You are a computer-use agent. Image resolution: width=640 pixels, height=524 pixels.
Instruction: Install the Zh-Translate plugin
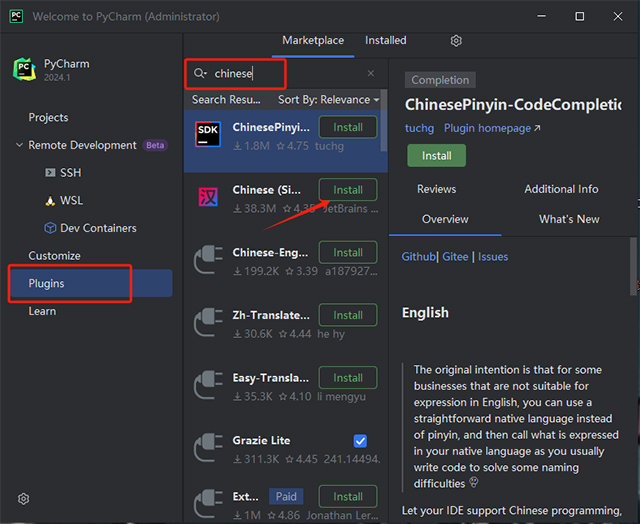347,315
